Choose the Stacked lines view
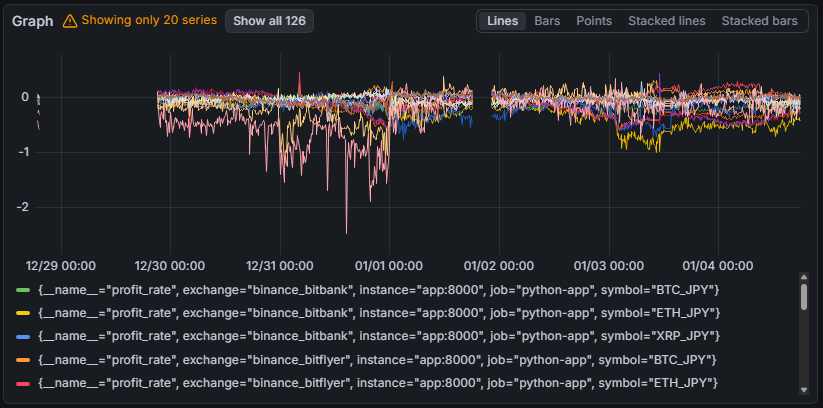 click(666, 21)
